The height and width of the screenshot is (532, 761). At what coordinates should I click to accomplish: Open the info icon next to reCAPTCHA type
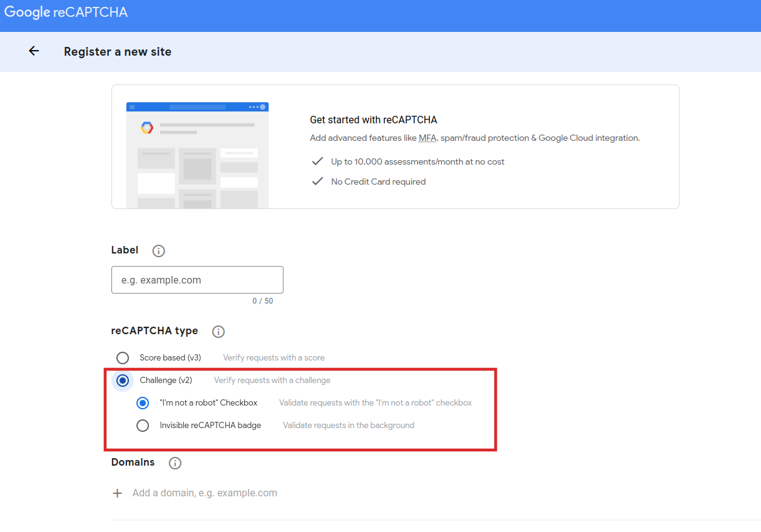(x=218, y=332)
